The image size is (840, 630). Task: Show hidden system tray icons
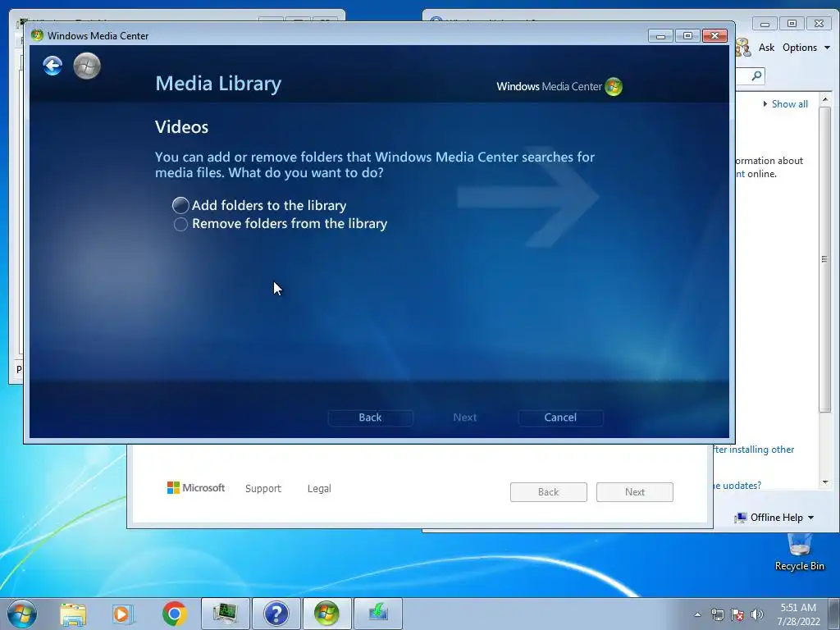(697, 614)
